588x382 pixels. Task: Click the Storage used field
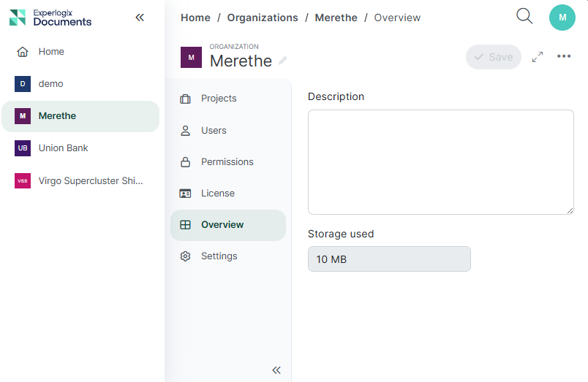(x=389, y=259)
